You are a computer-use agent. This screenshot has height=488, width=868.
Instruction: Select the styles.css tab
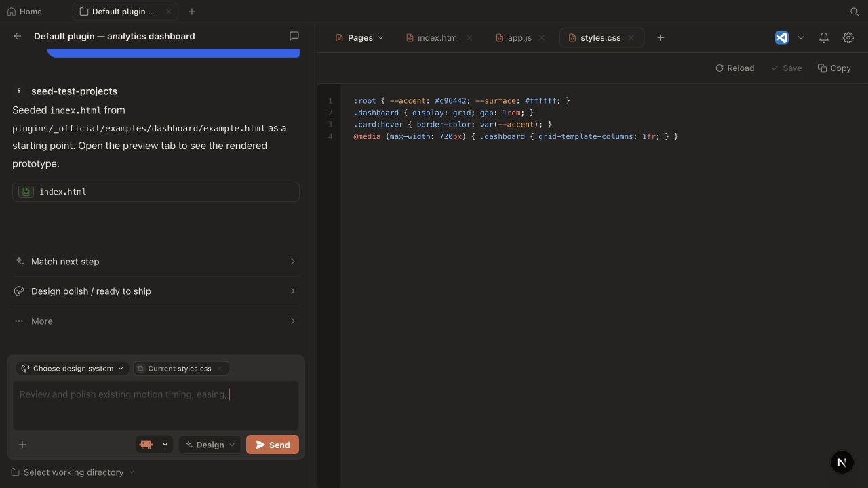594,38
